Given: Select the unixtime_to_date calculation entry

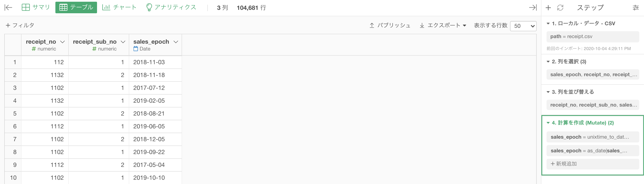Looking at the screenshot, I should point(592,137).
